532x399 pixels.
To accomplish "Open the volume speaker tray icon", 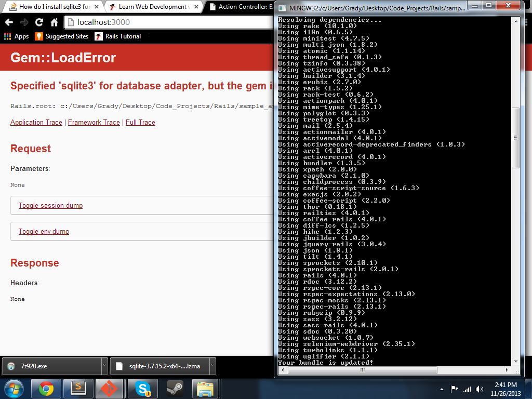I will tap(480, 389).
